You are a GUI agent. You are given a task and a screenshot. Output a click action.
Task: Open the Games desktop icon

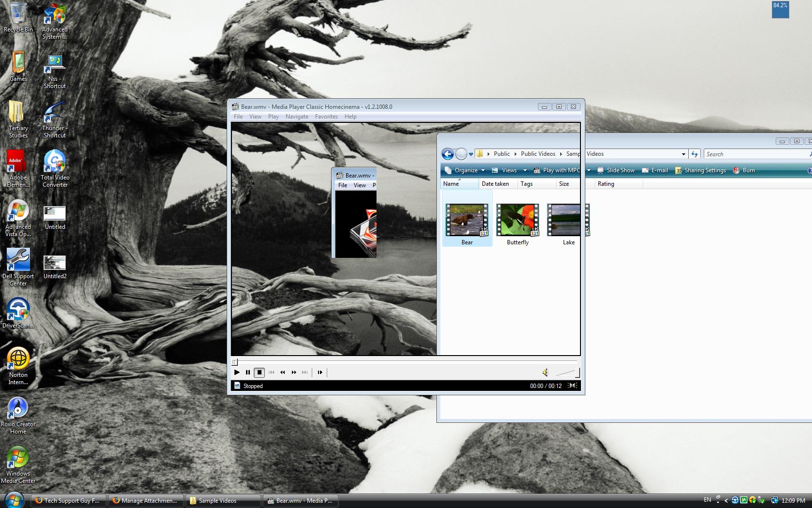click(x=18, y=67)
